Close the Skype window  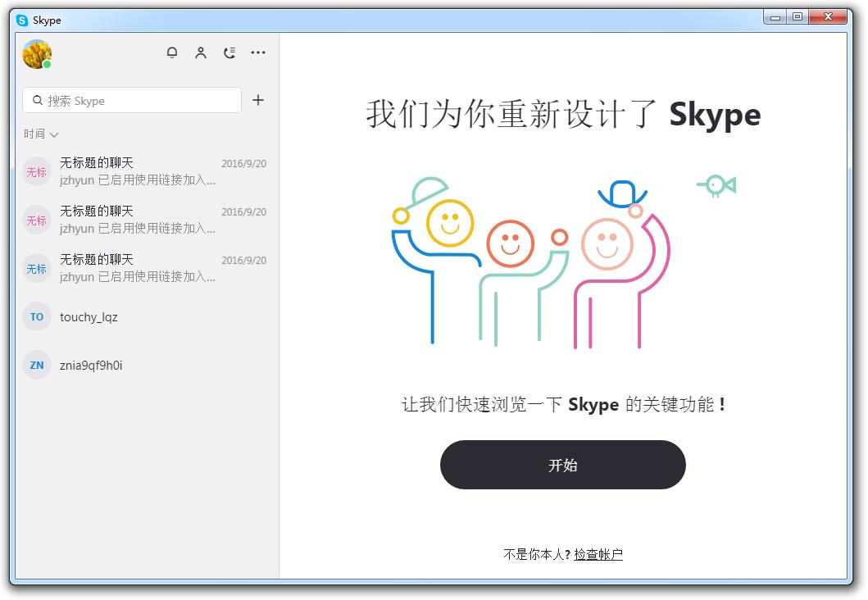[x=828, y=17]
